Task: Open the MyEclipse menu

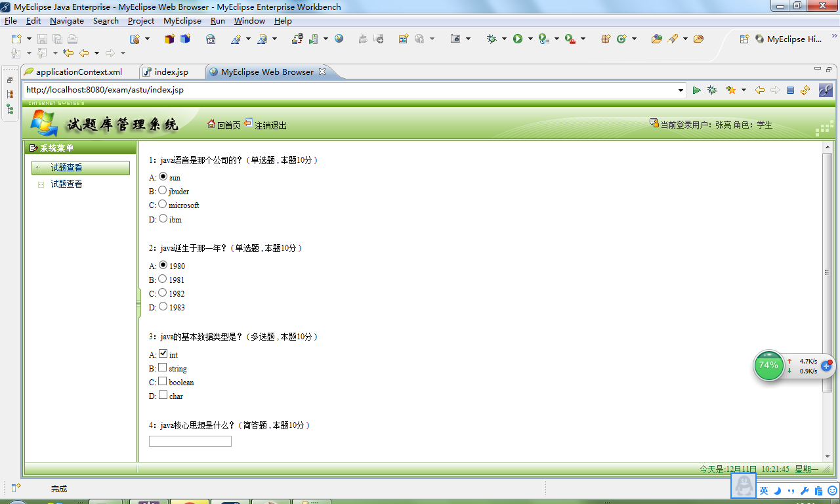Action: (182, 20)
